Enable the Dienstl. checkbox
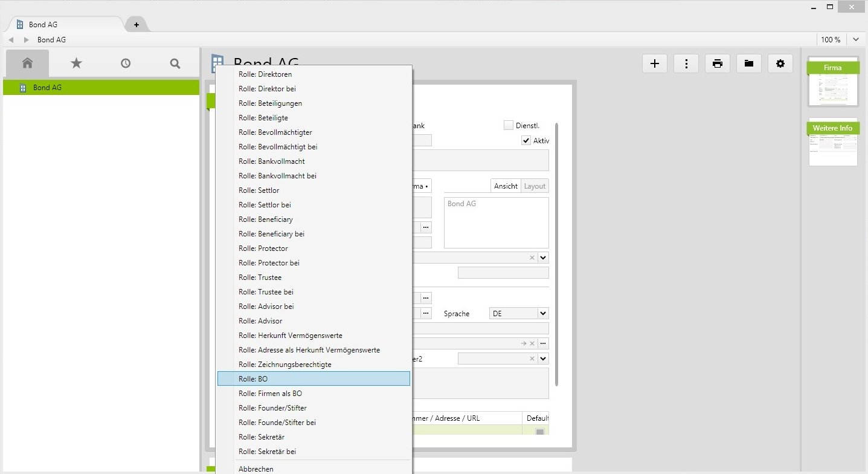The height and width of the screenshot is (474, 868). (508, 125)
